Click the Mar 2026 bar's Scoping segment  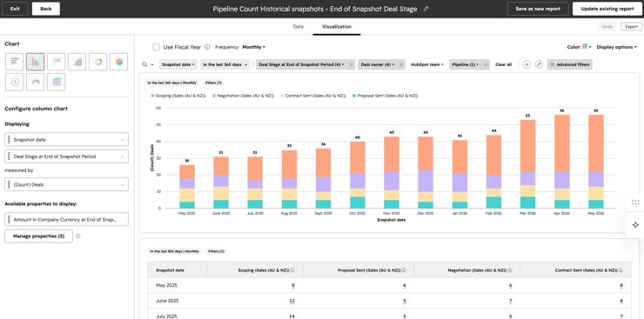[x=527, y=145]
